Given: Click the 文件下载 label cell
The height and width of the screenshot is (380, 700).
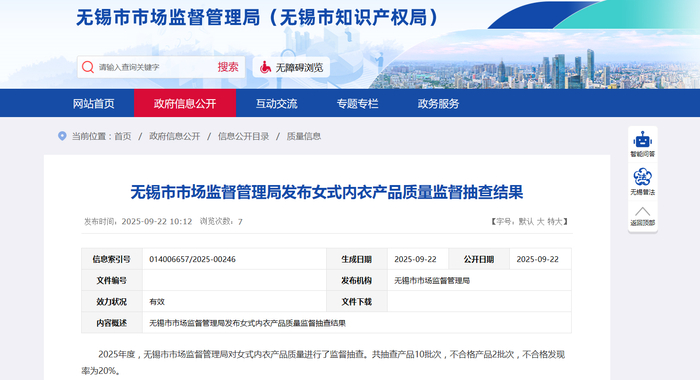Looking at the screenshot, I should 357,302.
